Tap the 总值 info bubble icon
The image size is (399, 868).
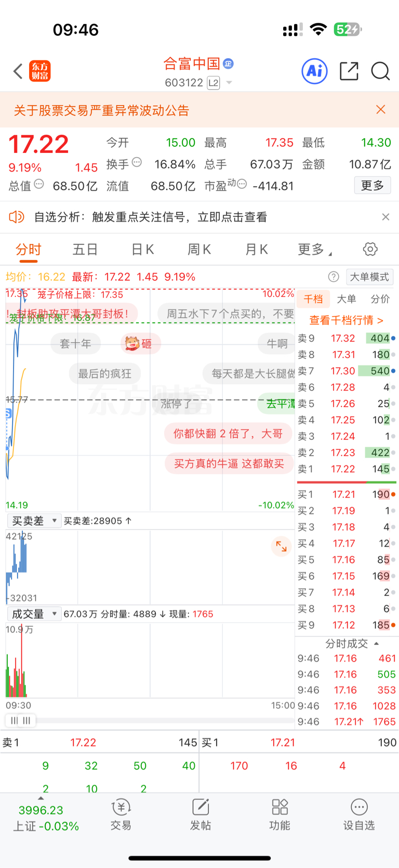[39, 184]
